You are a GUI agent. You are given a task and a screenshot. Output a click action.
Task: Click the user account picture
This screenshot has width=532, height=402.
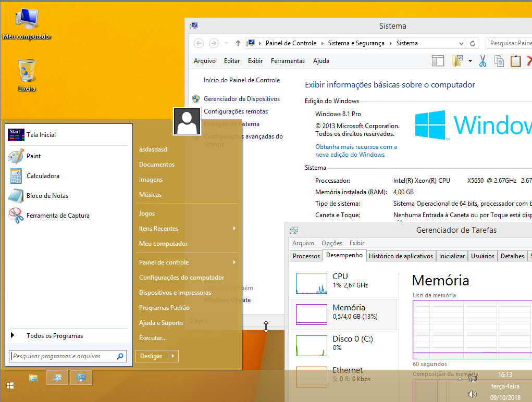187,122
